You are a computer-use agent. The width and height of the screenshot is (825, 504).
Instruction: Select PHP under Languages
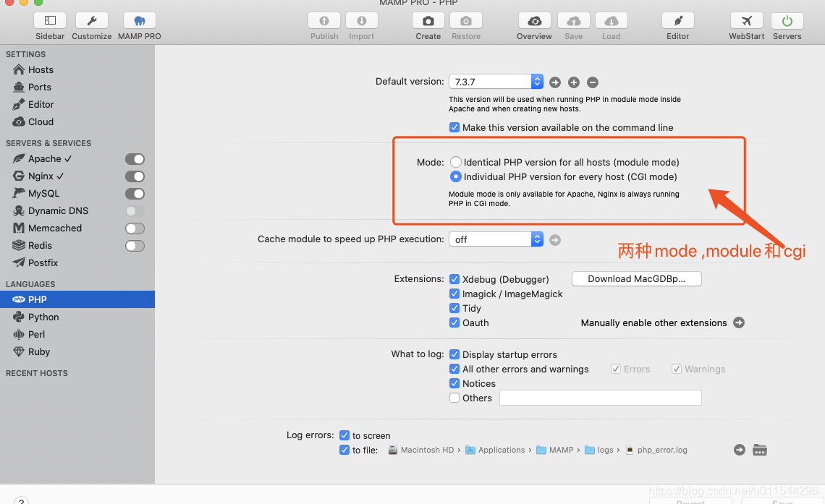(77, 299)
